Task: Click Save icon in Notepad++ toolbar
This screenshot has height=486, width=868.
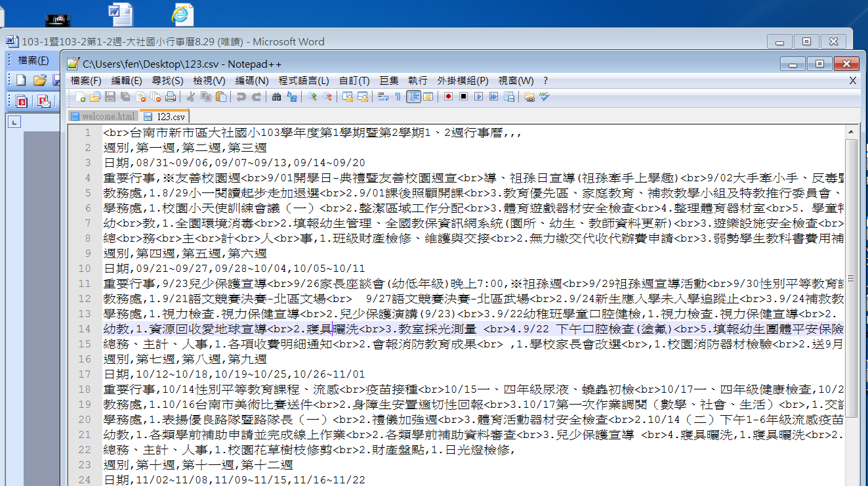Action: pos(110,97)
